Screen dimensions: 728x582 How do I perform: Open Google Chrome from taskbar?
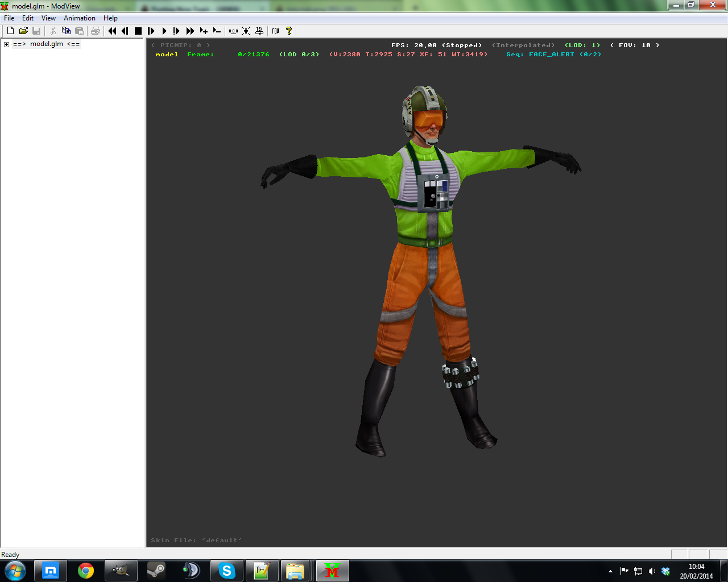(86, 571)
